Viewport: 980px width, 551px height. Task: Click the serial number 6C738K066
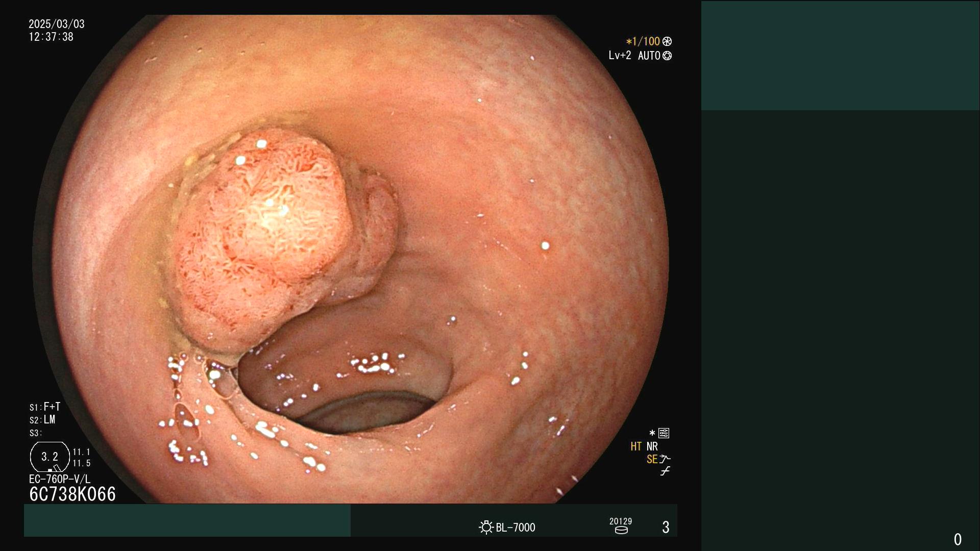72,494
